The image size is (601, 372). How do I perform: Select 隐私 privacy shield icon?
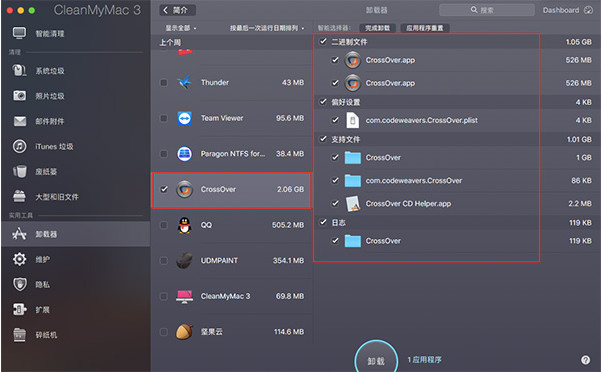pyautogui.click(x=20, y=284)
